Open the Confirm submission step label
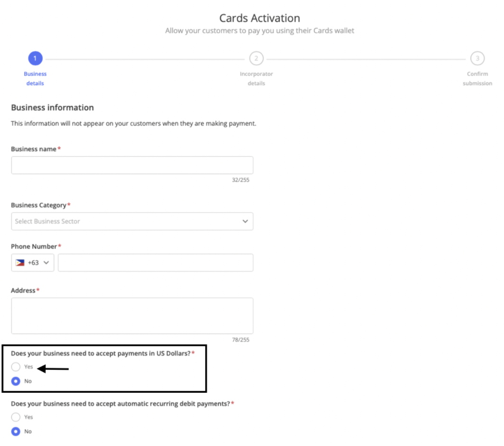Viewport: 504px width, 446px height. pyautogui.click(x=477, y=79)
